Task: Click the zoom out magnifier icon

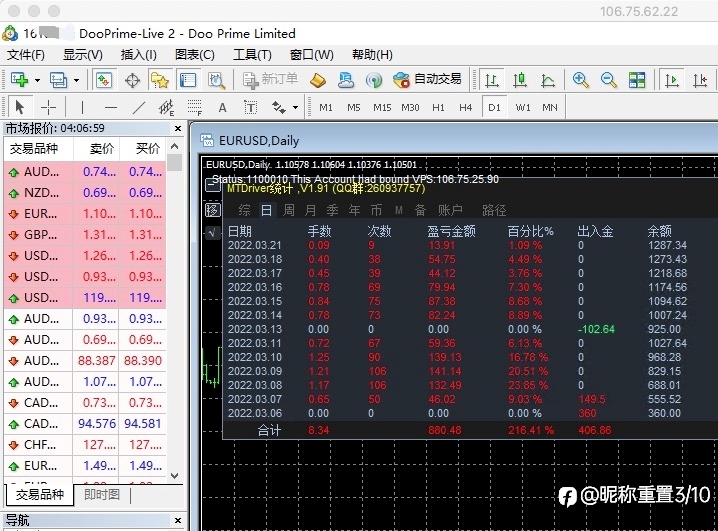Action: point(609,80)
